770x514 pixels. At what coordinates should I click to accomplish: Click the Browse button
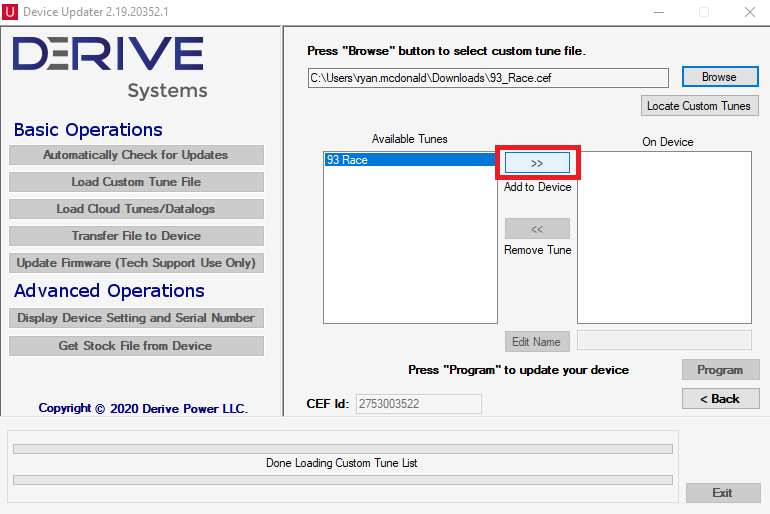[720, 77]
